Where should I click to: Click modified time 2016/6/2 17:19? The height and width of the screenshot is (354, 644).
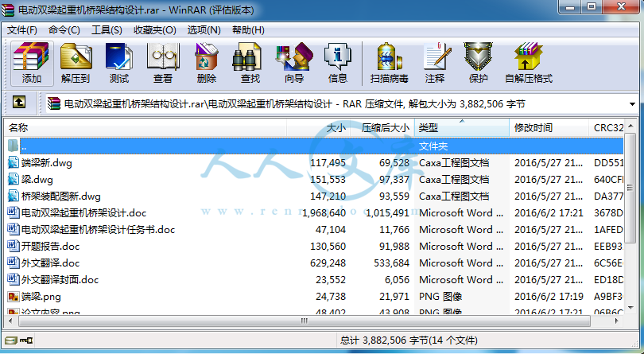pyautogui.click(x=549, y=297)
